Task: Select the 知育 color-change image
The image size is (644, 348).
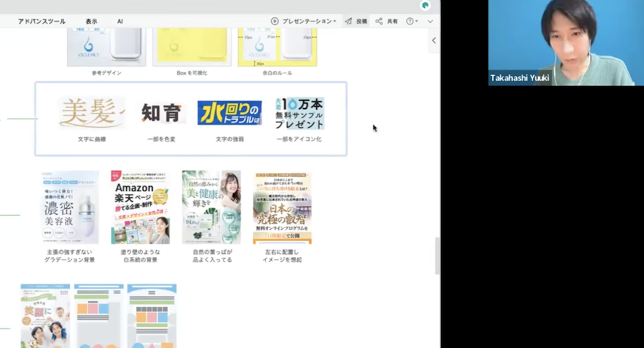Action: [x=162, y=113]
